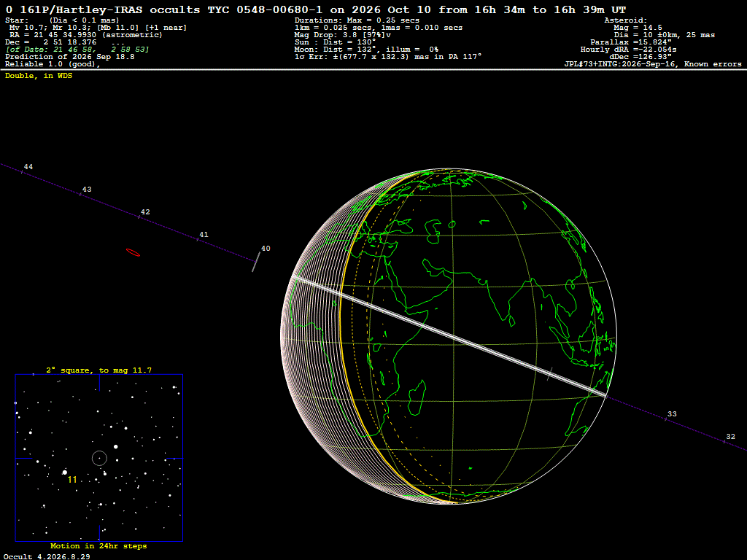The width and height of the screenshot is (747, 560).
Task: Click the 2° square chart heading
Action: (98, 370)
